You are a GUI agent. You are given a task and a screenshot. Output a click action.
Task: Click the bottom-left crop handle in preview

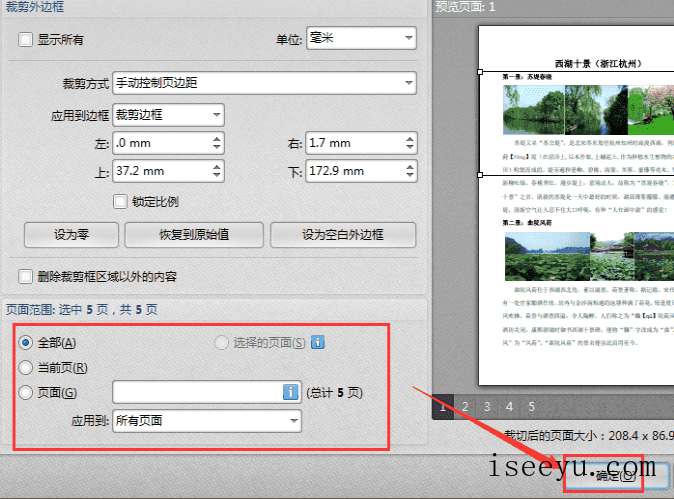480,175
